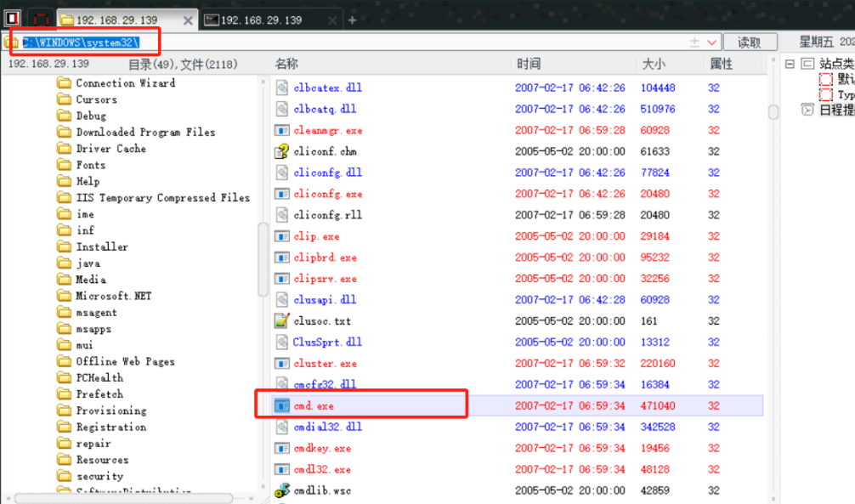Viewport: 855px width, 504px height.
Task: Select file ClusSprt.dll
Action: [327, 342]
